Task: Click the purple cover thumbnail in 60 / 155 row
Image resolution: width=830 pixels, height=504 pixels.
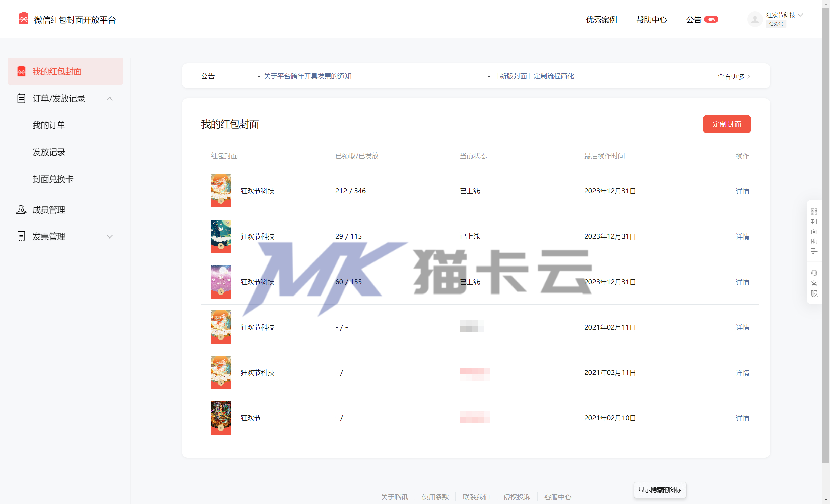Action: coord(221,282)
